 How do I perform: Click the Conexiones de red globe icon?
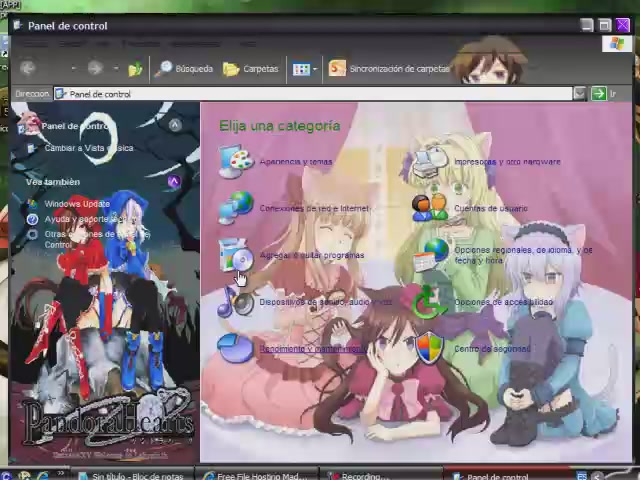pos(236,208)
